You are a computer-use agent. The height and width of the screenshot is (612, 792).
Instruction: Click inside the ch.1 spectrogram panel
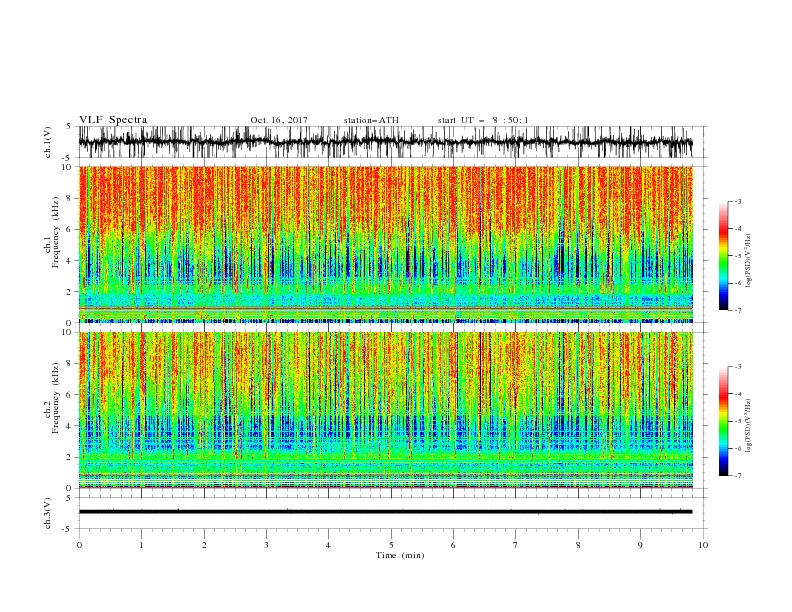coord(386,244)
